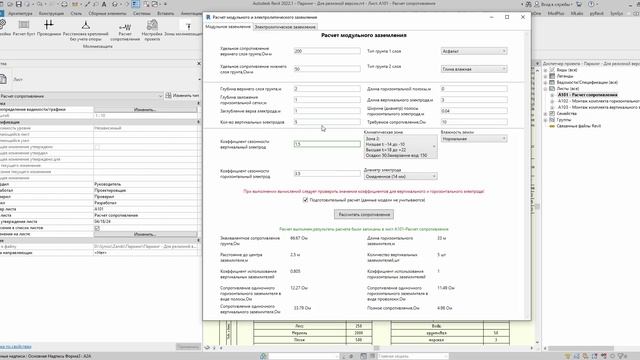Image resolution: width=640 pixels, height=360 pixels.
Task: Open the 'Влажность земли' dropdown
Action: pos(474,139)
